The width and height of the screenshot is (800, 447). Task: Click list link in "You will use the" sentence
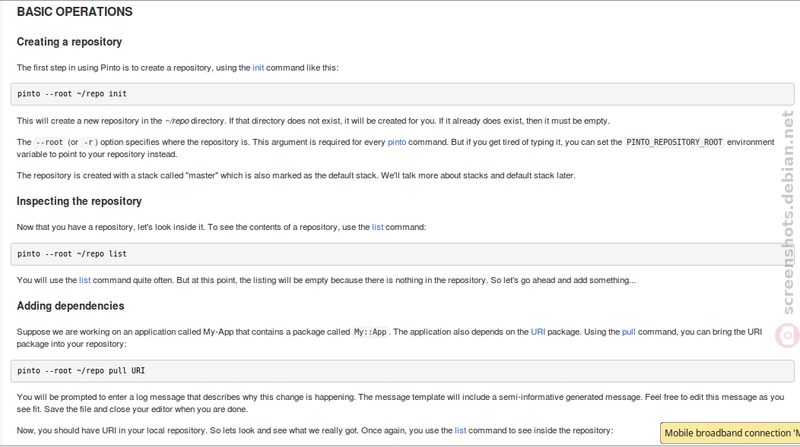[x=85, y=280]
